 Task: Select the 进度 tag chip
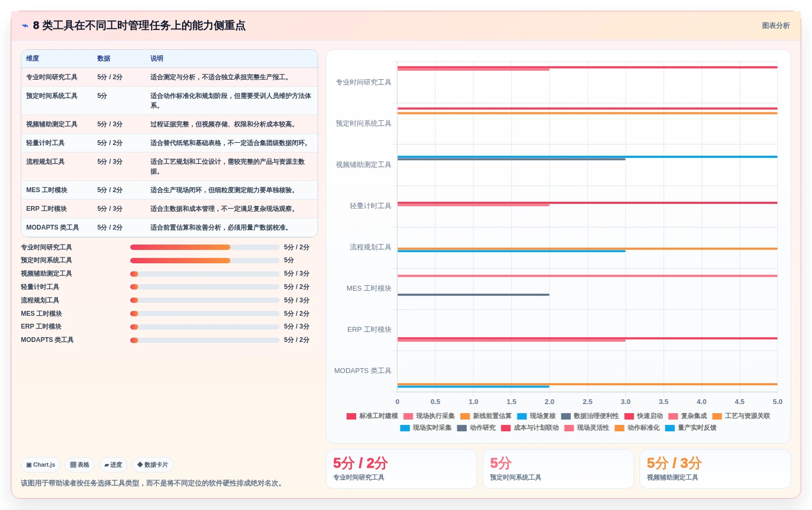(x=113, y=465)
